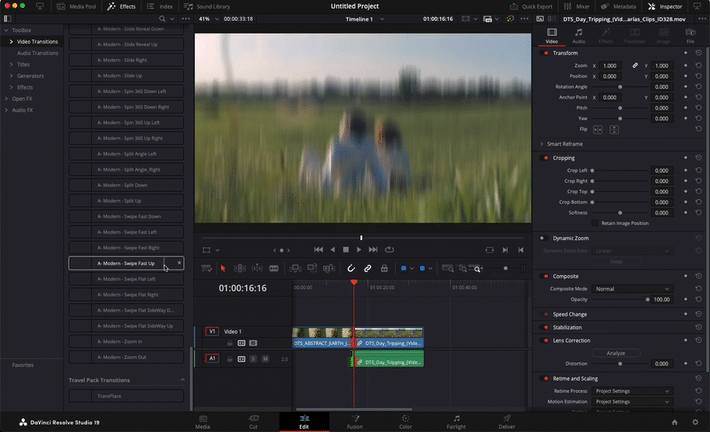Screen dimensions: 710x432
Task: Open the Effects panel
Action: (121, 6)
